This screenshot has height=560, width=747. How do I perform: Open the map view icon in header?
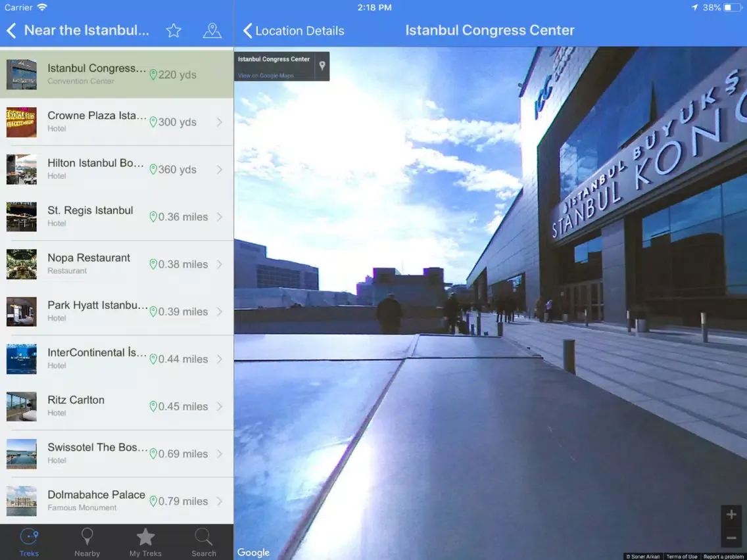pos(212,30)
